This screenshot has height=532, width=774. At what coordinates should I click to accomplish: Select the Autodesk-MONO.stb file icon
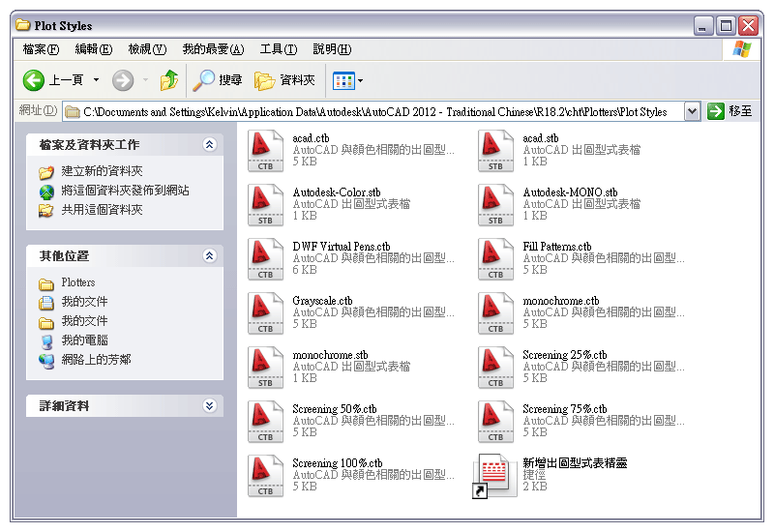pos(496,205)
